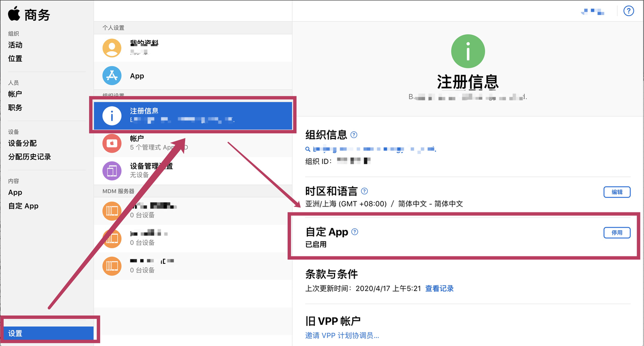Click 旧 VPP 帐户 heading
The height and width of the screenshot is (346, 644).
click(333, 321)
